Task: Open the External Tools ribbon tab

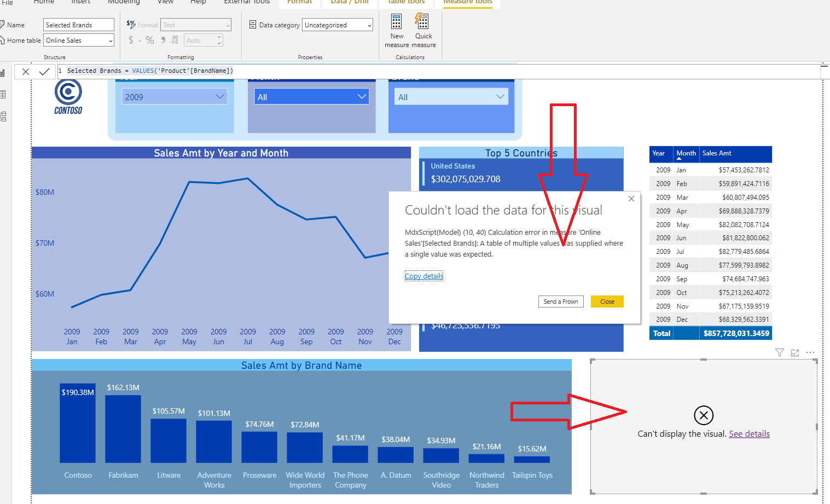Action: click(x=247, y=2)
